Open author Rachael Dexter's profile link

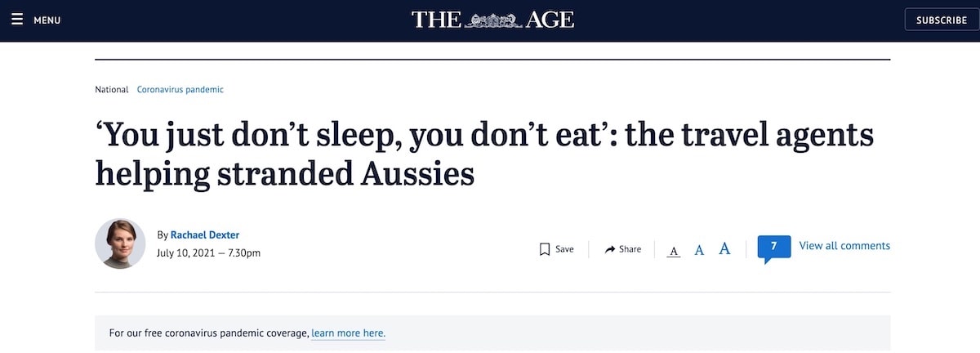[205, 235]
